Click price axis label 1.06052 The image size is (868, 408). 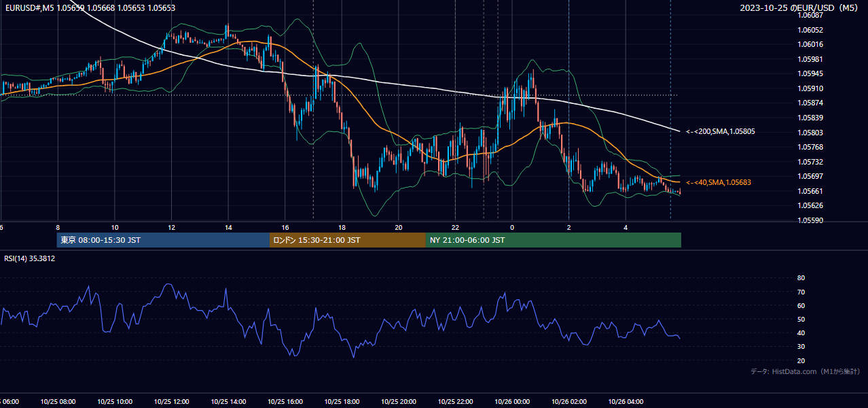pos(812,30)
